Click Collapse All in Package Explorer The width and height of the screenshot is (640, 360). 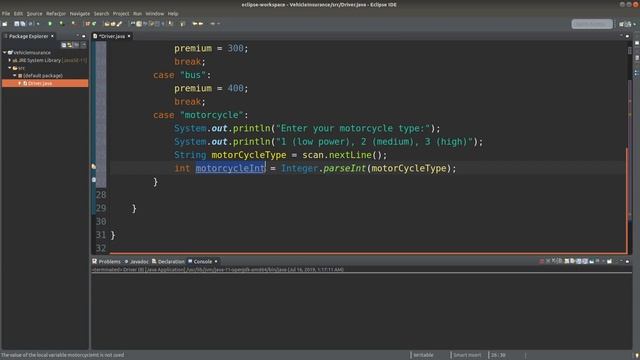pos(64,45)
